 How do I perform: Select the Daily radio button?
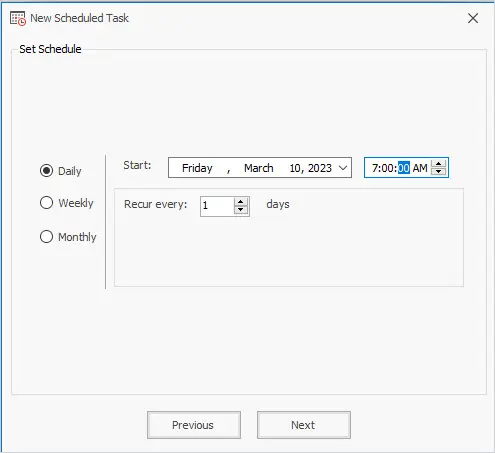[46, 171]
